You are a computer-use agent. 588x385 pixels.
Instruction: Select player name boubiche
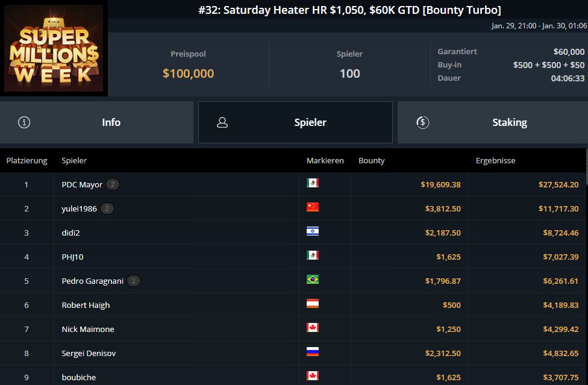79,377
